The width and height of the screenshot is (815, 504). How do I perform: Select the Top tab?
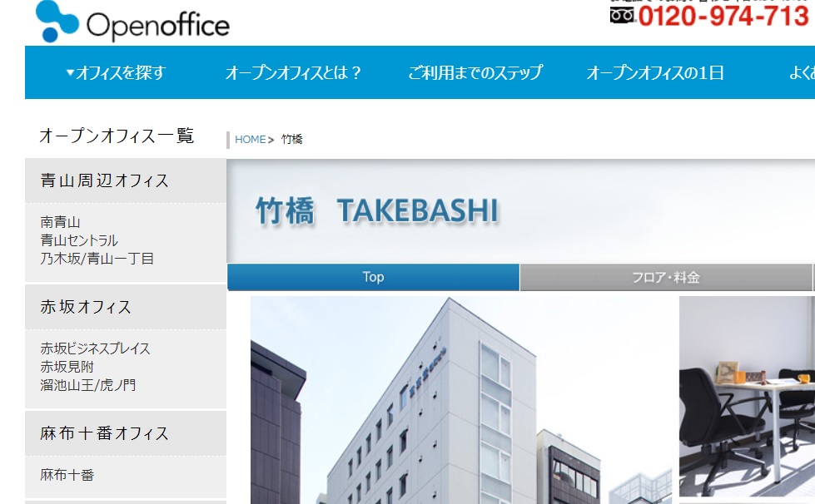pos(373,278)
